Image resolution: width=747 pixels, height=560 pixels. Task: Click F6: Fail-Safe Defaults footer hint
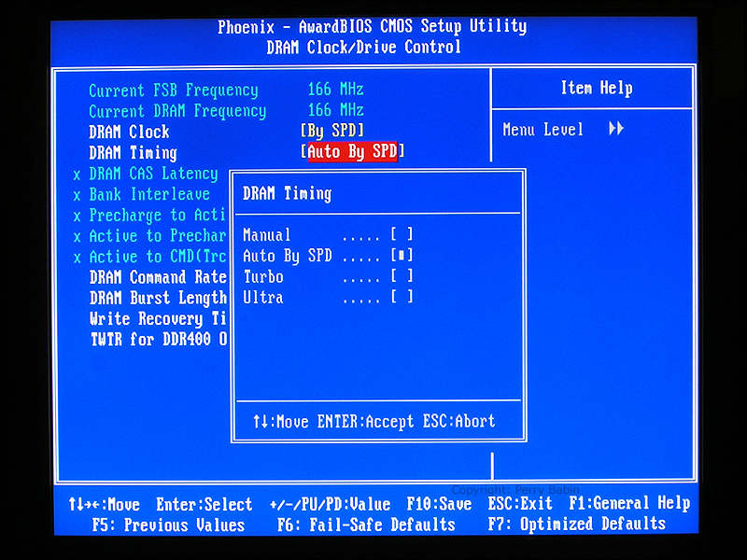tap(366, 525)
